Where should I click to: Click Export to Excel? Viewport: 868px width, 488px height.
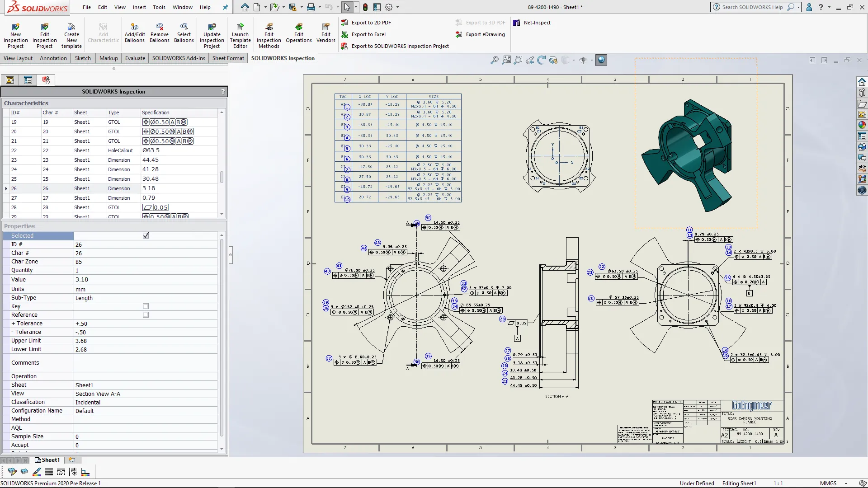point(368,34)
